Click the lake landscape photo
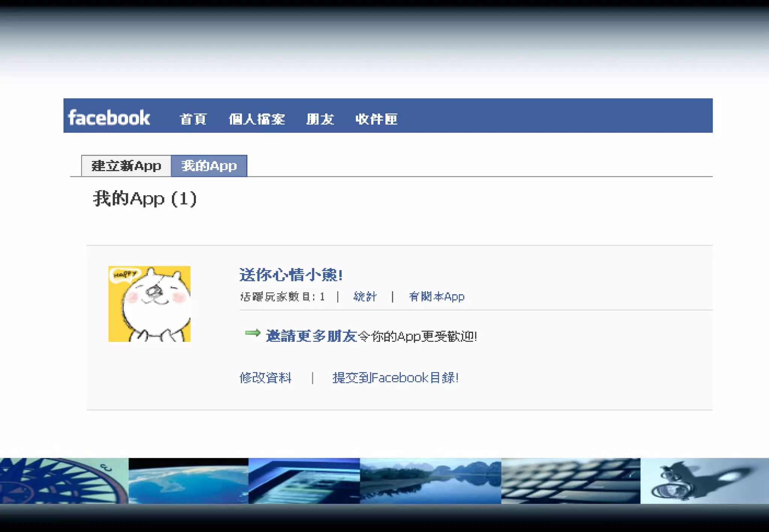The height and width of the screenshot is (532, 769). (x=430, y=481)
